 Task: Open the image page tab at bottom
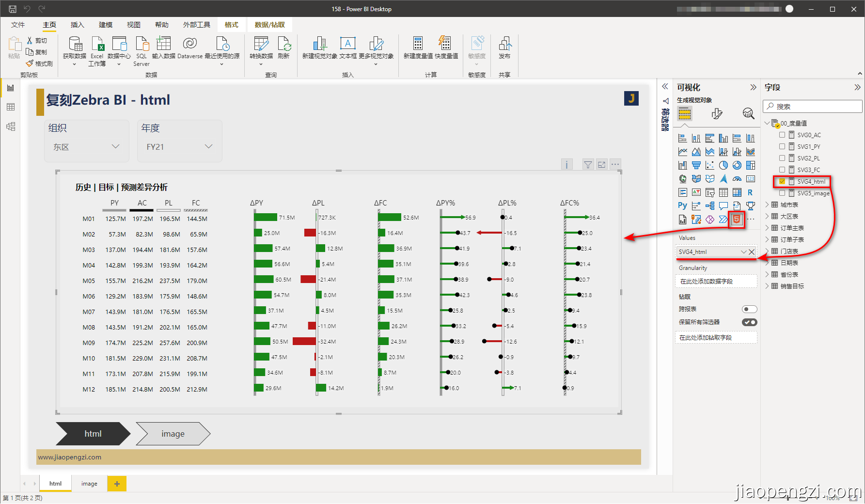coord(89,483)
